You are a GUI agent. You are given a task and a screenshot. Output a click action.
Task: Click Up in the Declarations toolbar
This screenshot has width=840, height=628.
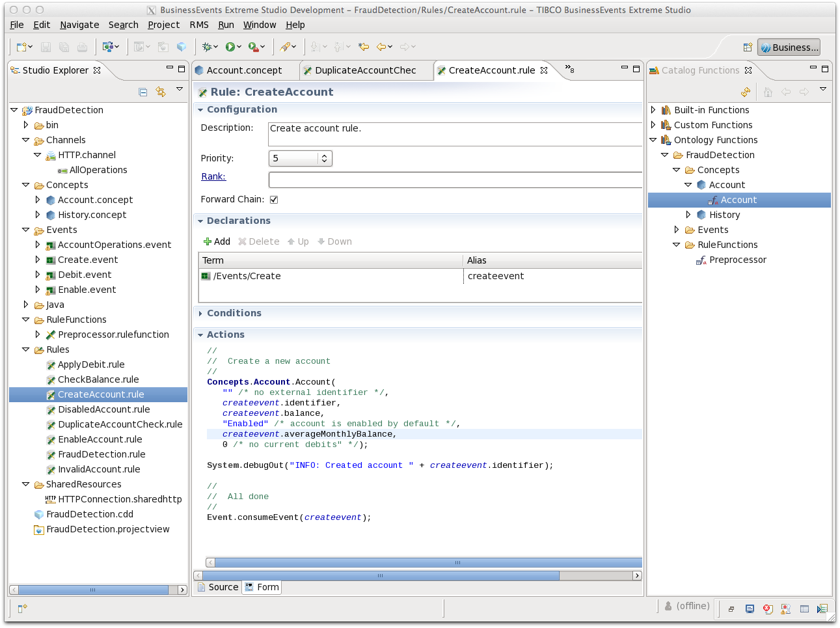click(298, 241)
